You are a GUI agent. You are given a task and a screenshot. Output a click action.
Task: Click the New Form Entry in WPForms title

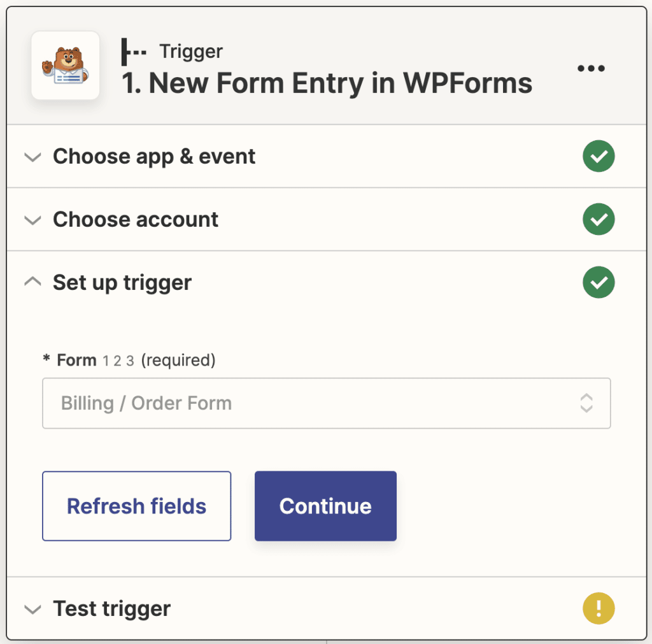click(325, 83)
